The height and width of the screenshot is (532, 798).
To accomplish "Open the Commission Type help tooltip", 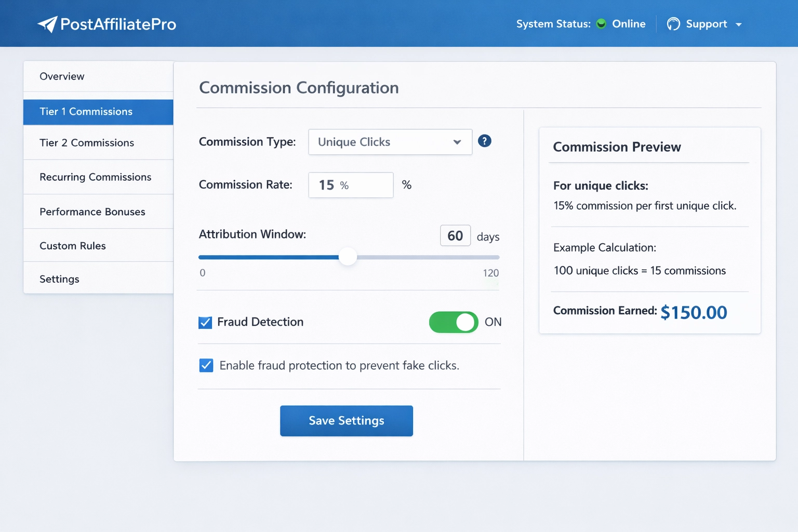I will click(x=484, y=141).
